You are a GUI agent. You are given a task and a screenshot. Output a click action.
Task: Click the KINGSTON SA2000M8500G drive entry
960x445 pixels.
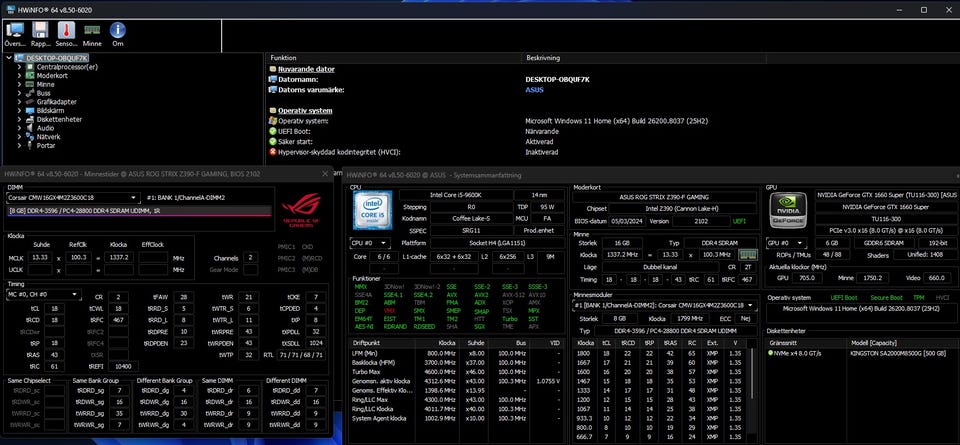(x=899, y=353)
